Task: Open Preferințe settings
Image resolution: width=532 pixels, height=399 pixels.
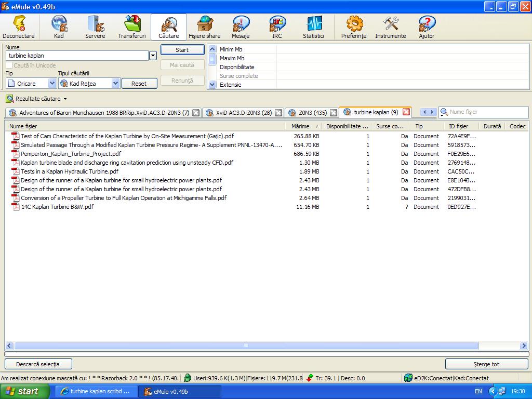Action: [354, 26]
